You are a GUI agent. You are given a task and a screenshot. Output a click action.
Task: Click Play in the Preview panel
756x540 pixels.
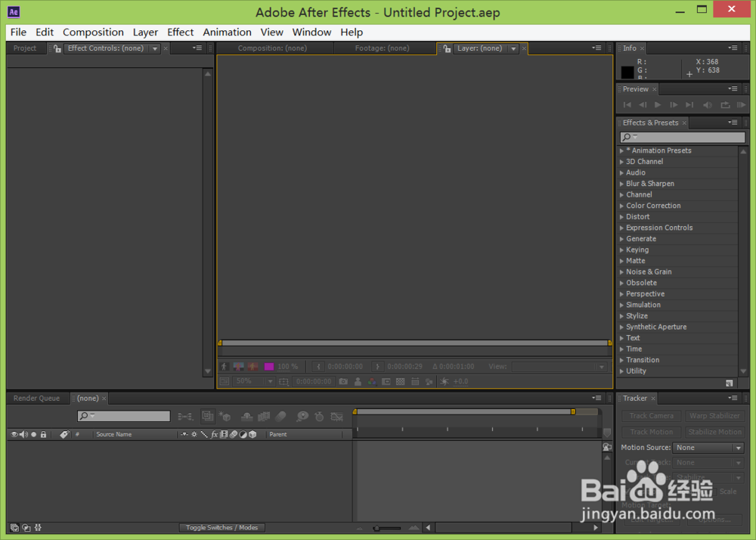(658, 104)
